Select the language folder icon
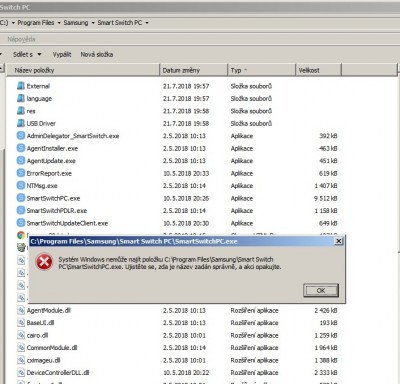Screen dimensions: 400x384 (x=21, y=98)
